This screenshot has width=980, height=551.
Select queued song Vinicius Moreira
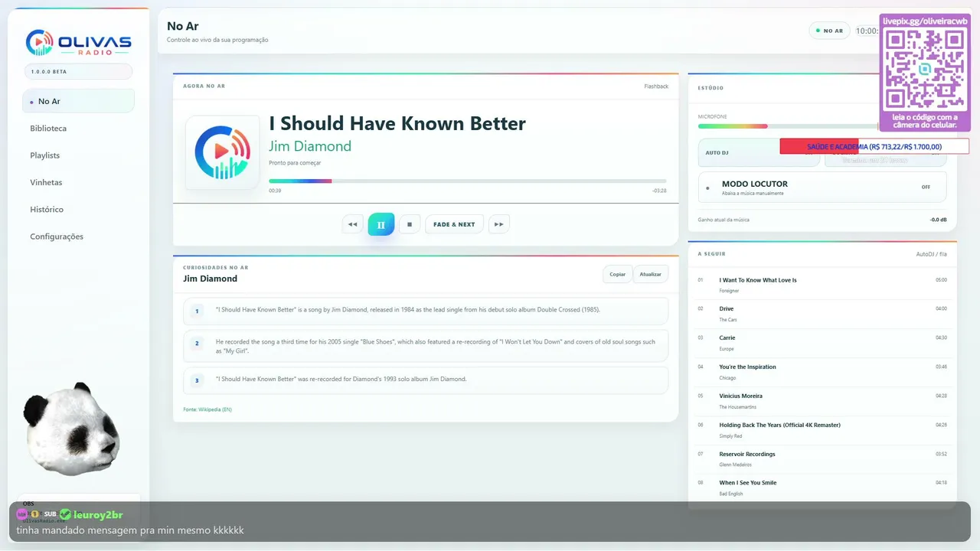822,401
